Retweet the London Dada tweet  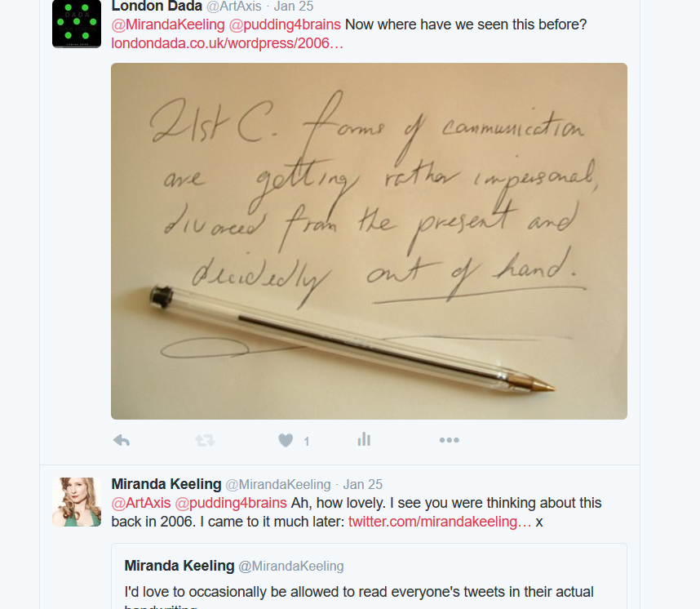pos(205,440)
